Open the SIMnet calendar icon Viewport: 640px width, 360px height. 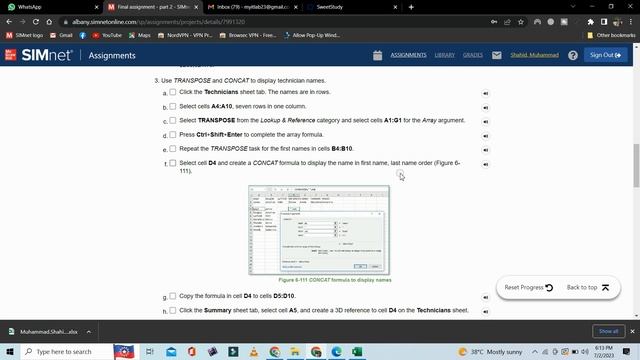[378, 55]
